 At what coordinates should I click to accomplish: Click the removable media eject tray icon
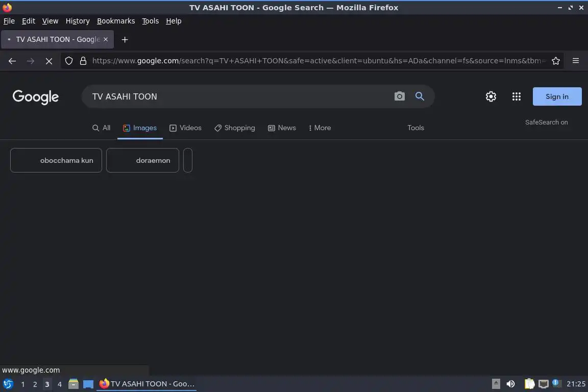pyautogui.click(x=496, y=384)
